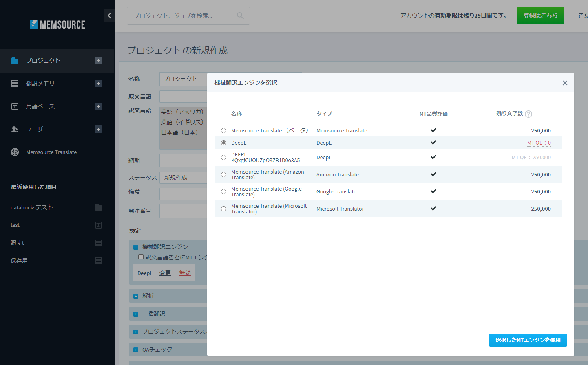Open Memsource Translate in sidebar menu
Screen dimensions: 588x365
coord(51,152)
